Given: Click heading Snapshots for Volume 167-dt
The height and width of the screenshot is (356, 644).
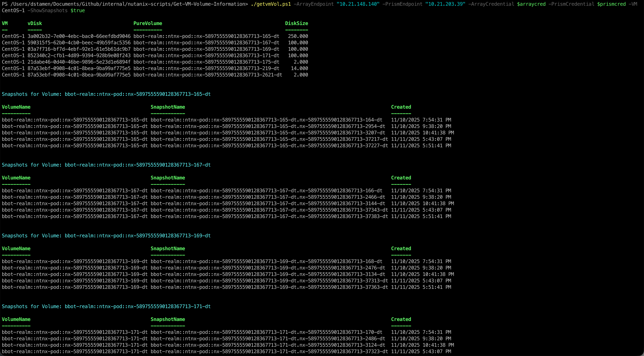Looking at the screenshot, I should pyautogui.click(x=106, y=165).
